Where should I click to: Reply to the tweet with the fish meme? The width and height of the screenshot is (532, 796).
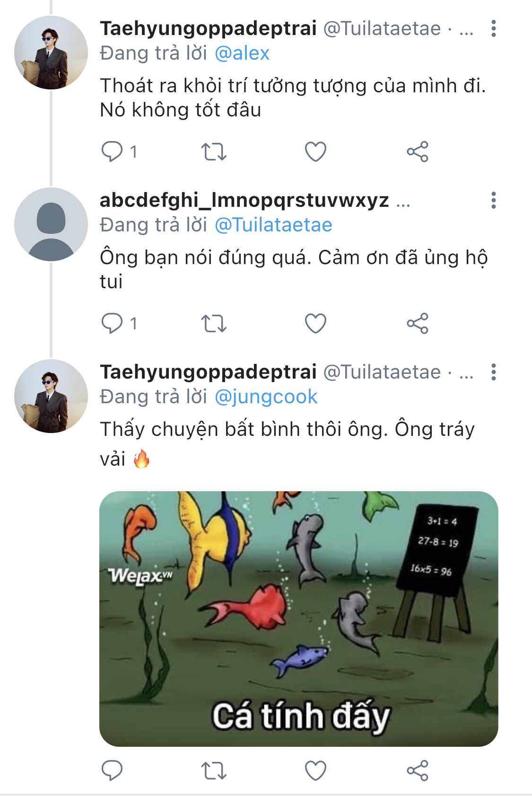112,770
